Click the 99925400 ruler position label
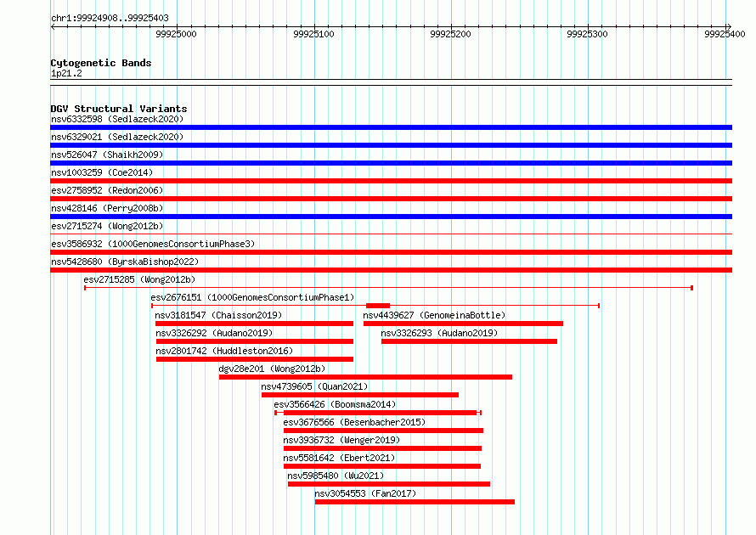756x535 pixels. [x=725, y=34]
